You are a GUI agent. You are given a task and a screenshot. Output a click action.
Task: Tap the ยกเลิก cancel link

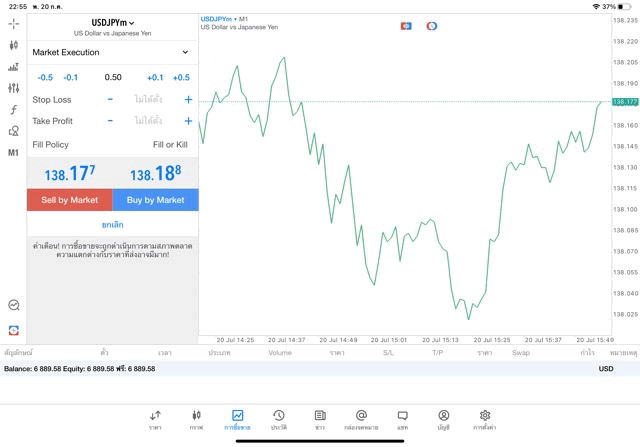coord(113,225)
